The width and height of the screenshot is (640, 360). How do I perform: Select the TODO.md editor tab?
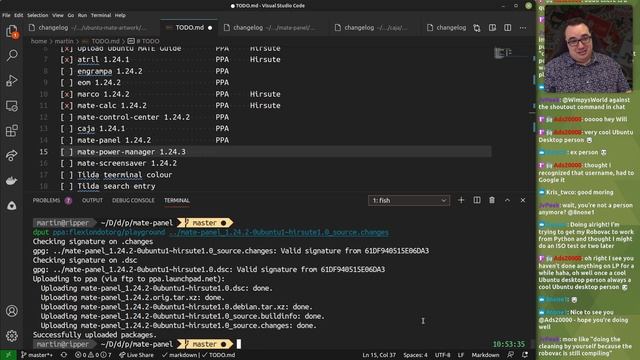coord(189,28)
